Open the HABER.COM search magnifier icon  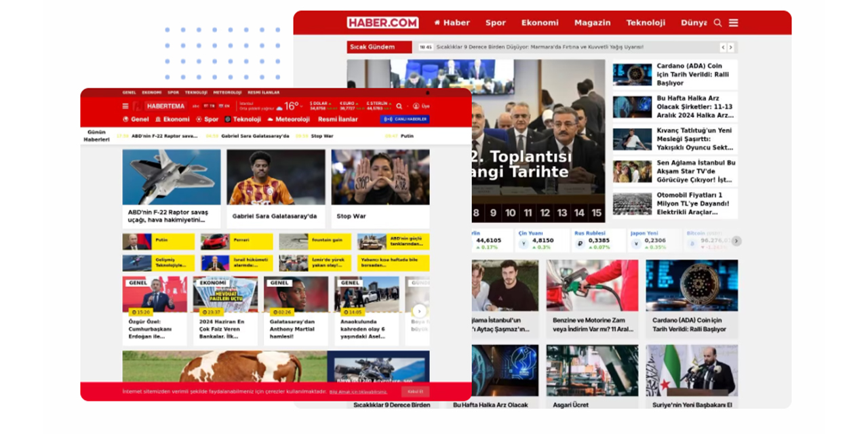tap(717, 22)
